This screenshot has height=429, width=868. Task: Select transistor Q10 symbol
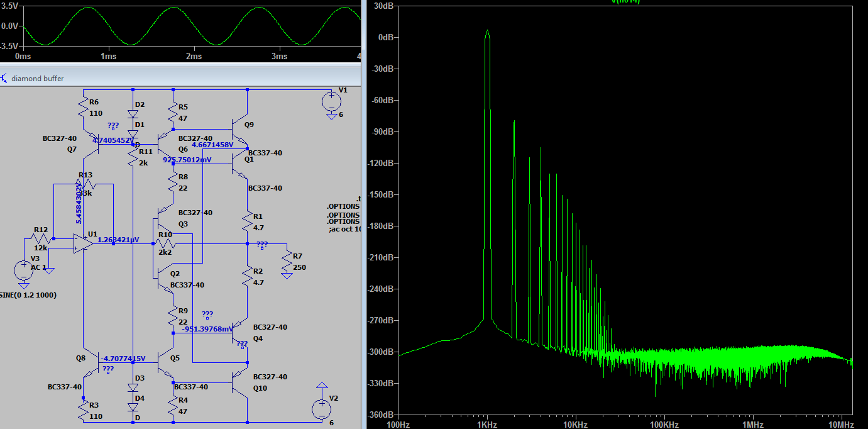point(240,382)
